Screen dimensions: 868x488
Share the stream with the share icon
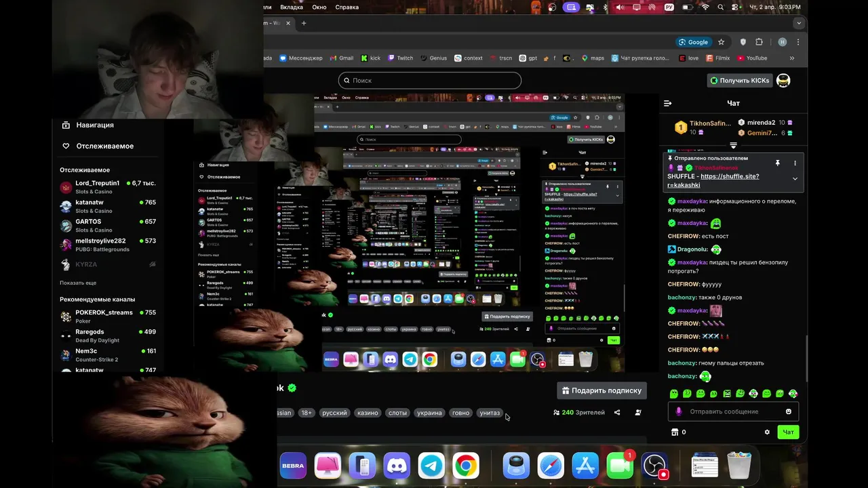click(x=617, y=412)
